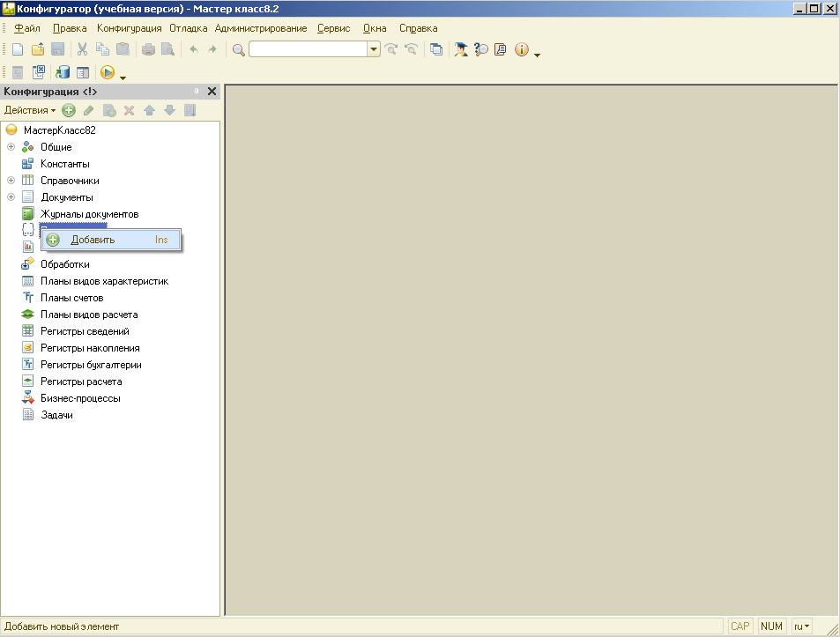Image resolution: width=840 pixels, height=637 pixels.
Task: Open the Справка menu
Action: tap(419, 28)
